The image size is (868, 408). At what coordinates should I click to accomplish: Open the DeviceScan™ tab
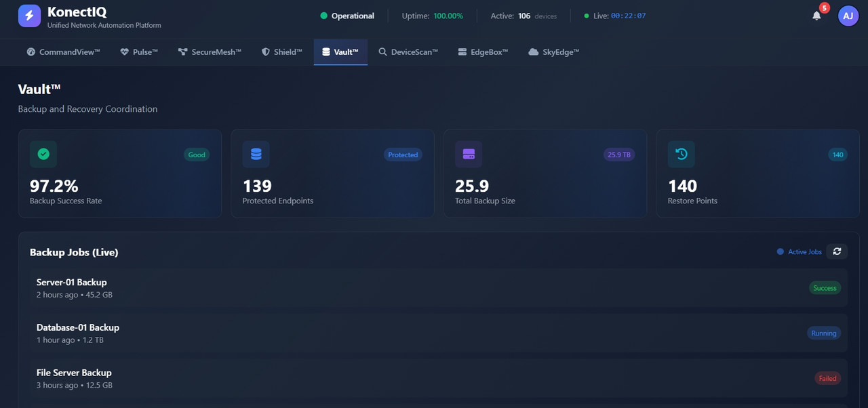click(x=408, y=52)
